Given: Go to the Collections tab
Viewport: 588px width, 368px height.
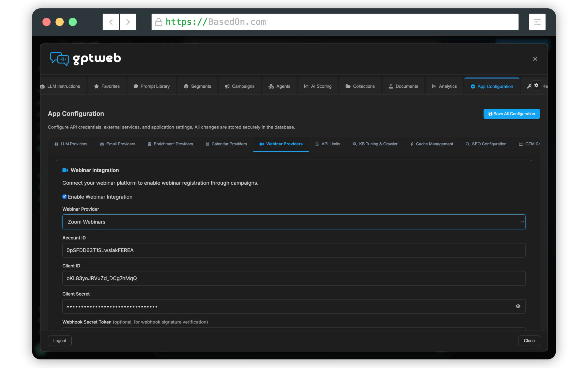Looking at the screenshot, I should pos(360,86).
